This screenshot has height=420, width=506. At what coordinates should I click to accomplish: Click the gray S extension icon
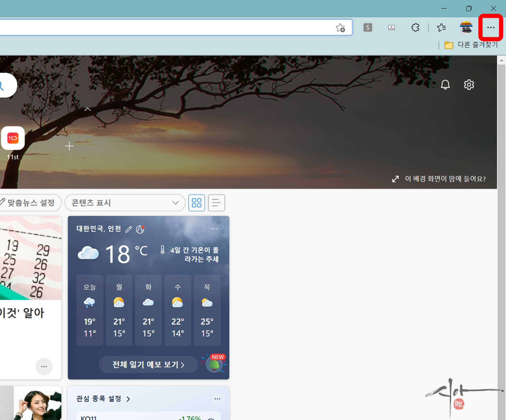pyautogui.click(x=368, y=27)
